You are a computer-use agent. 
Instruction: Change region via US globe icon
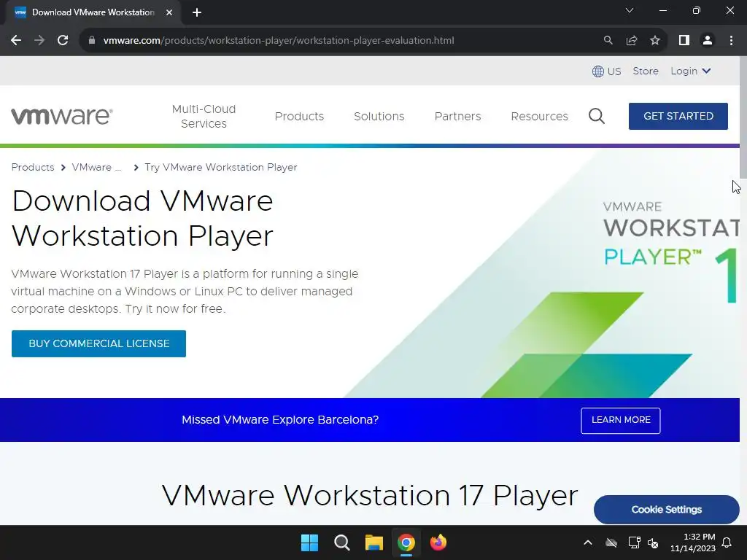[606, 71]
